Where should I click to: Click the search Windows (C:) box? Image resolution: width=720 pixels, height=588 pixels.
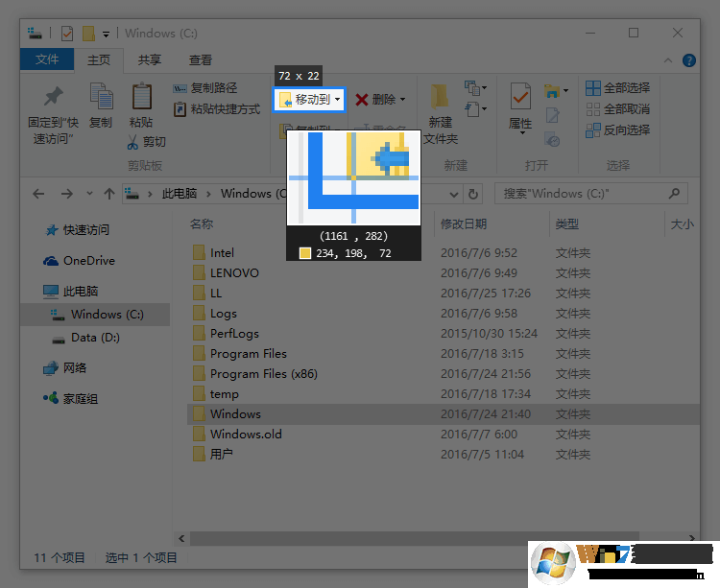pyautogui.click(x=591, y=194)
